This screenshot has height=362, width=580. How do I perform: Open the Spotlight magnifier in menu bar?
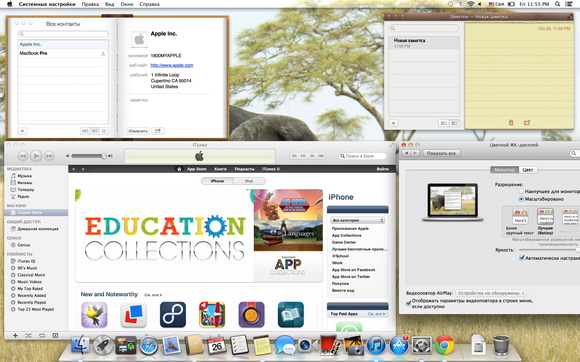[557, 4]
